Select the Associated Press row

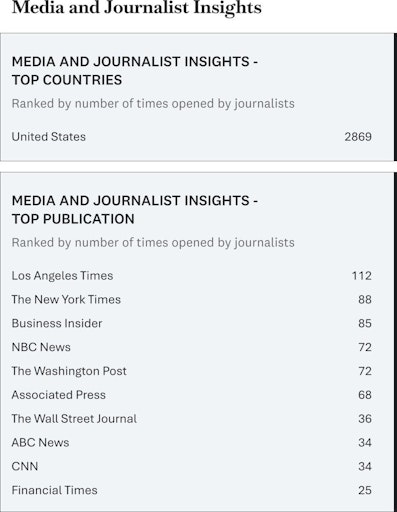tap(192, 395)
